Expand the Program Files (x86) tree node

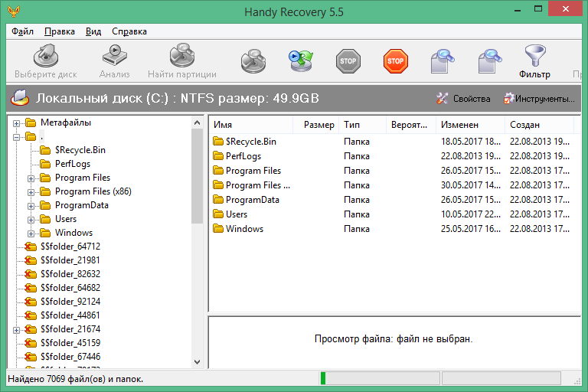(x=31, y=192)
